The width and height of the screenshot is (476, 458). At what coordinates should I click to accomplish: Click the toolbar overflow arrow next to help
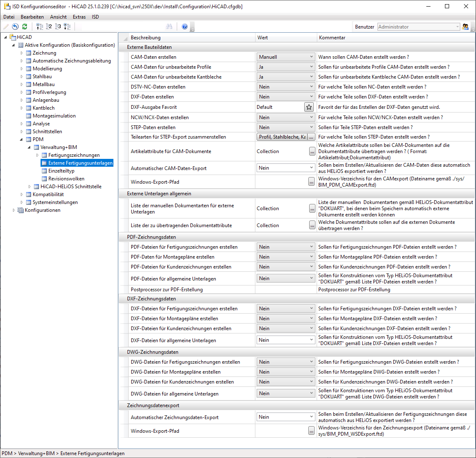[x=192, y=27]
